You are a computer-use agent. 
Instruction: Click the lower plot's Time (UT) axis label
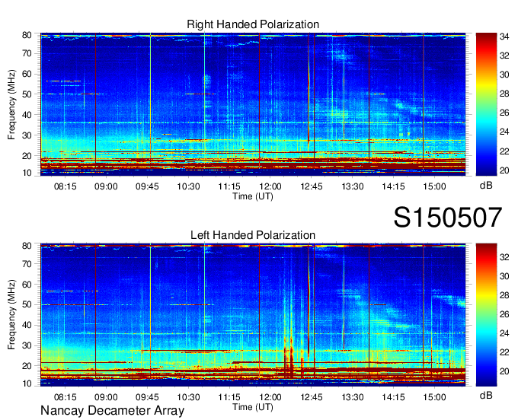coord(253,407)
